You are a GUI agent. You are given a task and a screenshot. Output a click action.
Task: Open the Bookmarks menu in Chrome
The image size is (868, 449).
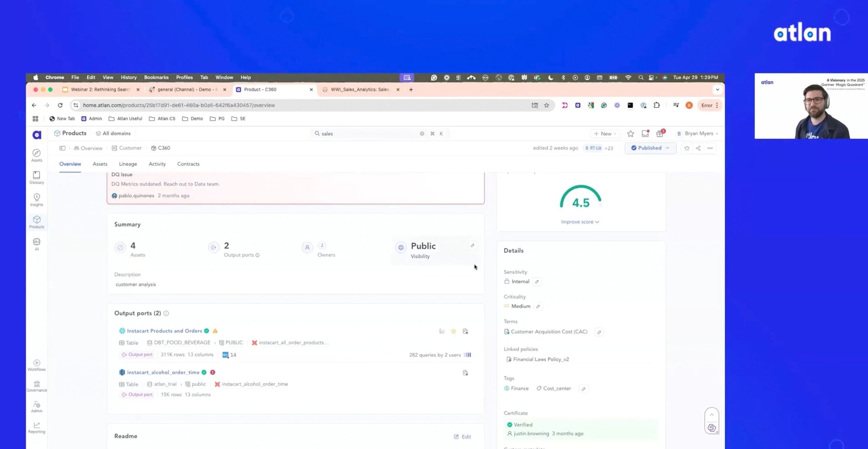(156, 77)
